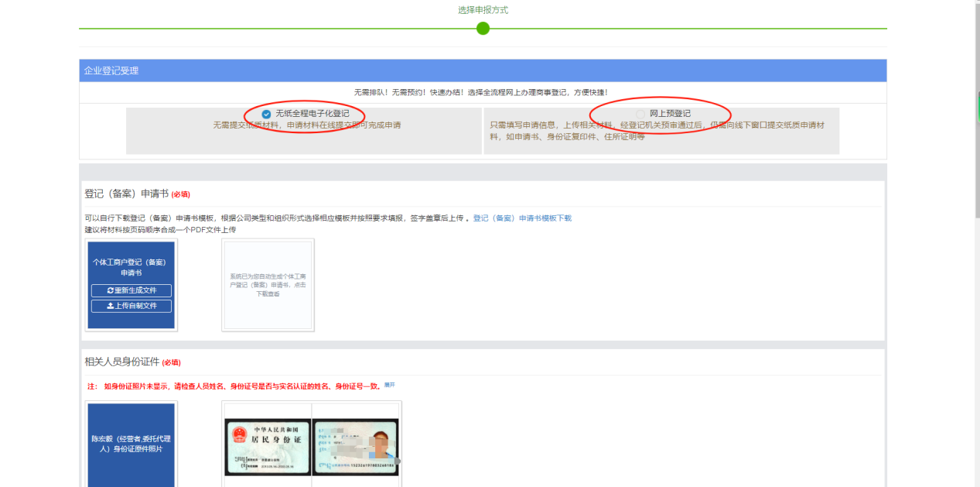Click the 重新生成文件 refresh button
This screenshot has width=980, height=487.
coord(131,290)
